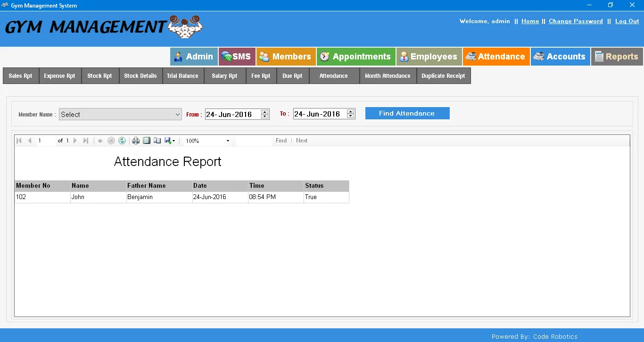644x342 pixels.
Task: Click the Log Out link
Action: coord(627,21)
